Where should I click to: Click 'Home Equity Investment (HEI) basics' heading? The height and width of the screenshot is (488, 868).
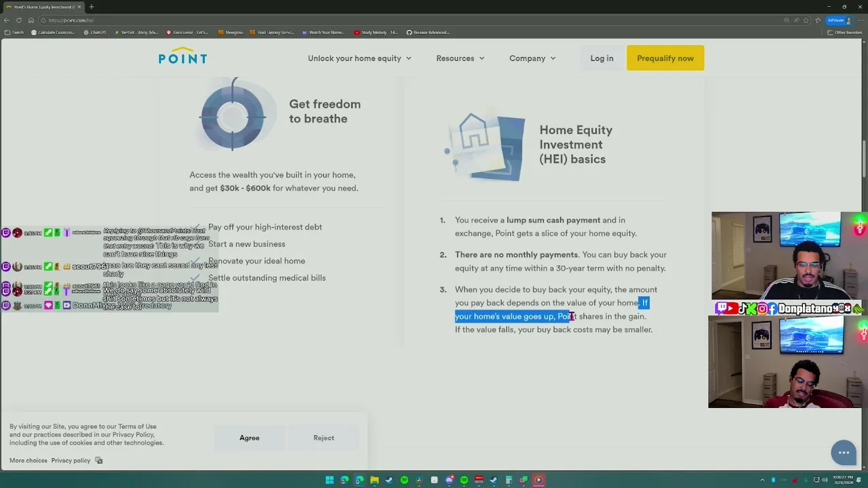click(576, 144)
